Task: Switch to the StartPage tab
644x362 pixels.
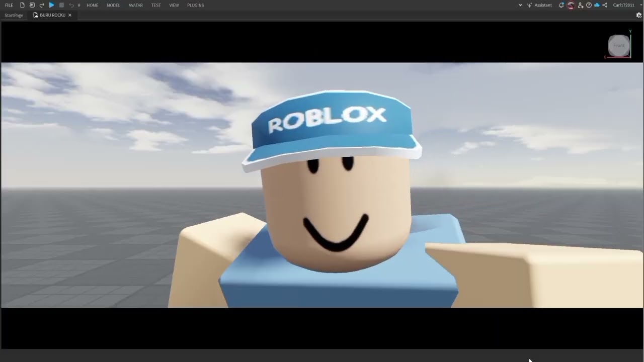Action: pyautogui.click(x=14, y=15)
